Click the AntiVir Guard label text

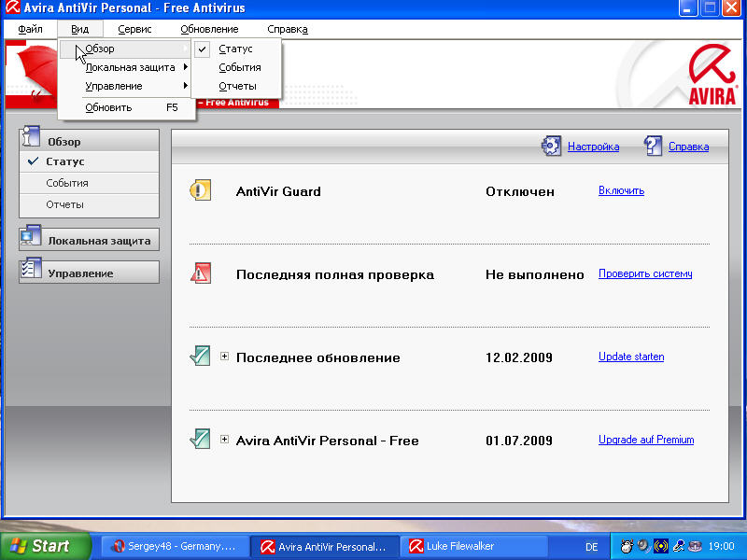[x=278, y=191]
